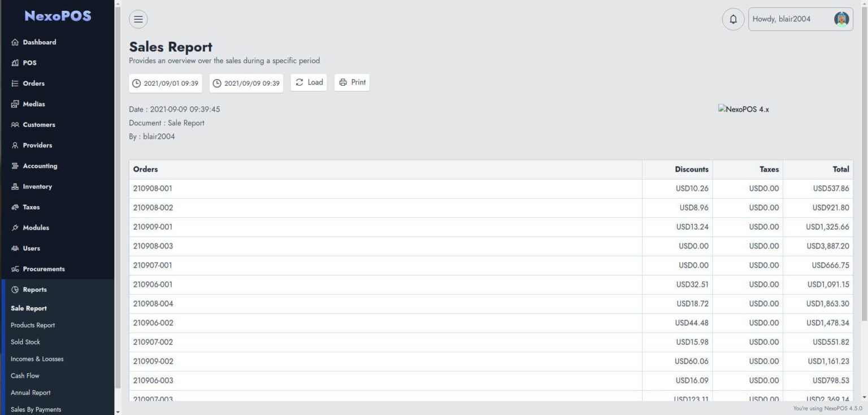The width and height of the screenshot is (868, 415).
Task: Click the Load button to refresh results
Action: point(309,82)
